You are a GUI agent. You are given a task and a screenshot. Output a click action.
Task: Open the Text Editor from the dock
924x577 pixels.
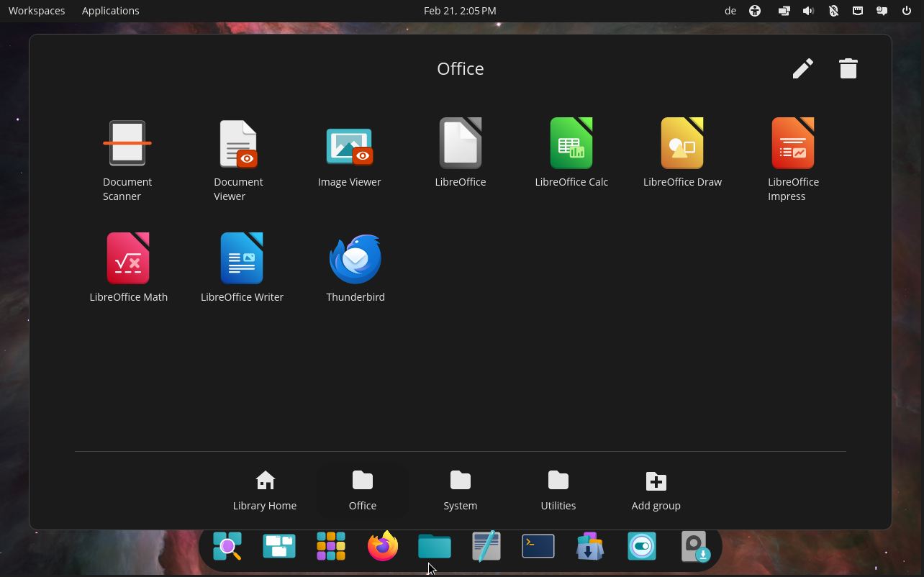486,547
